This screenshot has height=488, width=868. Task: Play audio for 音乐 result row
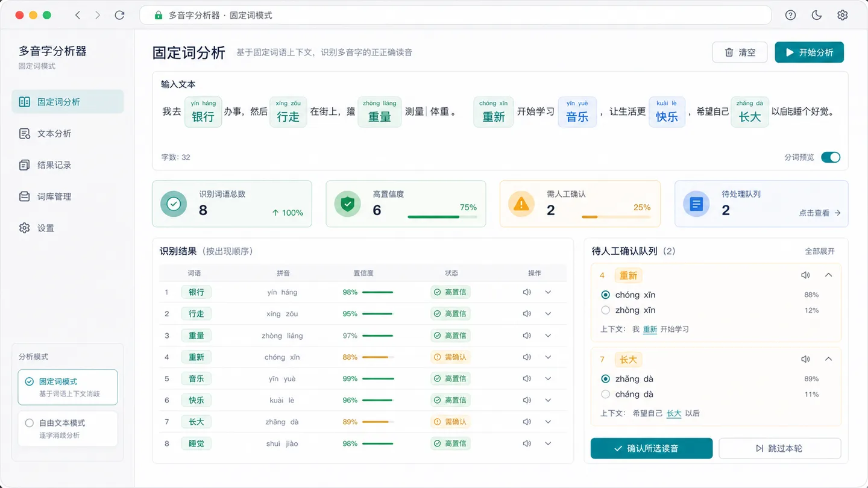click(x=527, y=379)
